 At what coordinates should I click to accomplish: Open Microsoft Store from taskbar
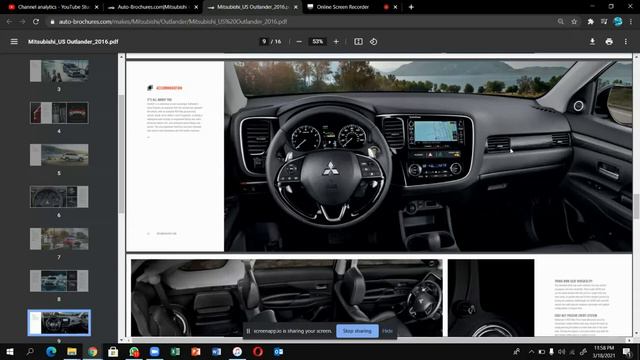pos(113,351)
